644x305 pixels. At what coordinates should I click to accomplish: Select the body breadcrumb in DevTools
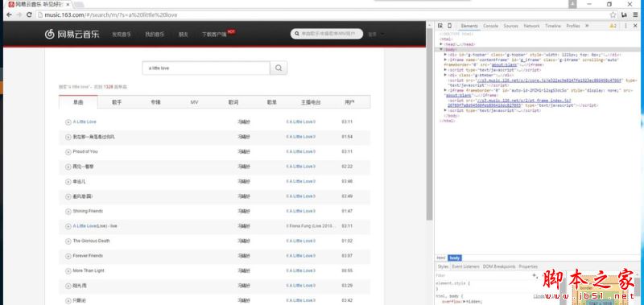click(x=454, y=258)
